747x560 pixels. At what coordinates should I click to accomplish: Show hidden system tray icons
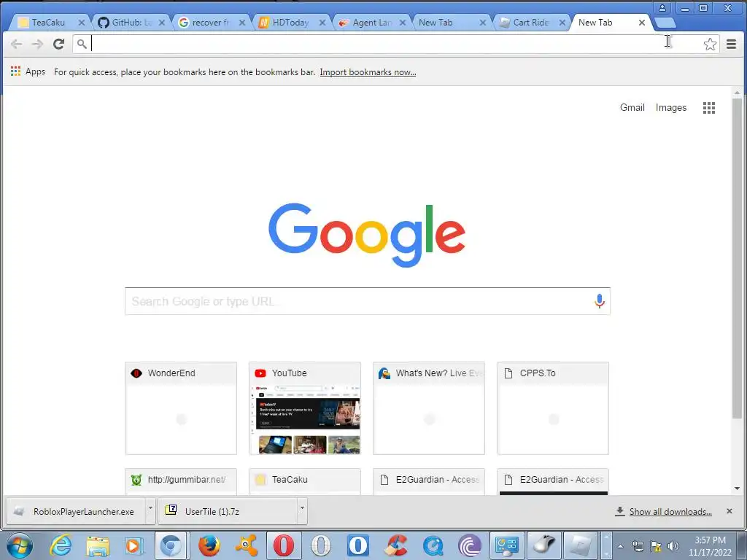coord(620,547)
